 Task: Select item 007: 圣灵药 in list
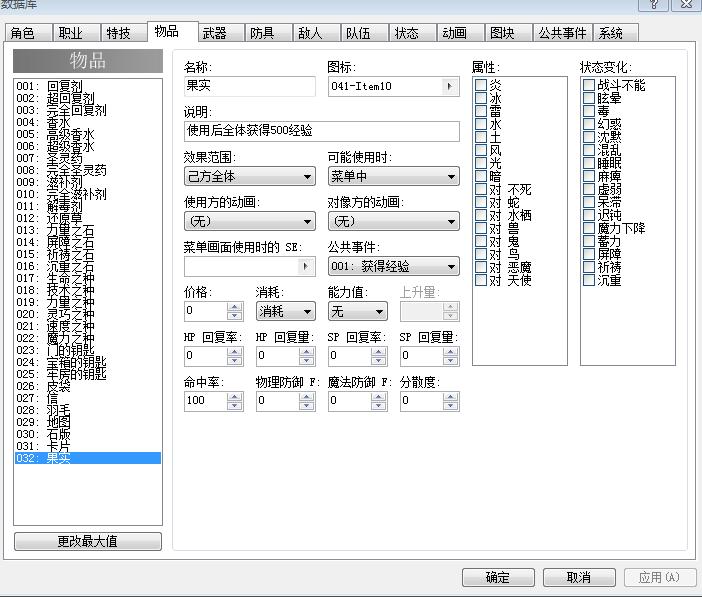pyautogui.click(x=88, y=158)
